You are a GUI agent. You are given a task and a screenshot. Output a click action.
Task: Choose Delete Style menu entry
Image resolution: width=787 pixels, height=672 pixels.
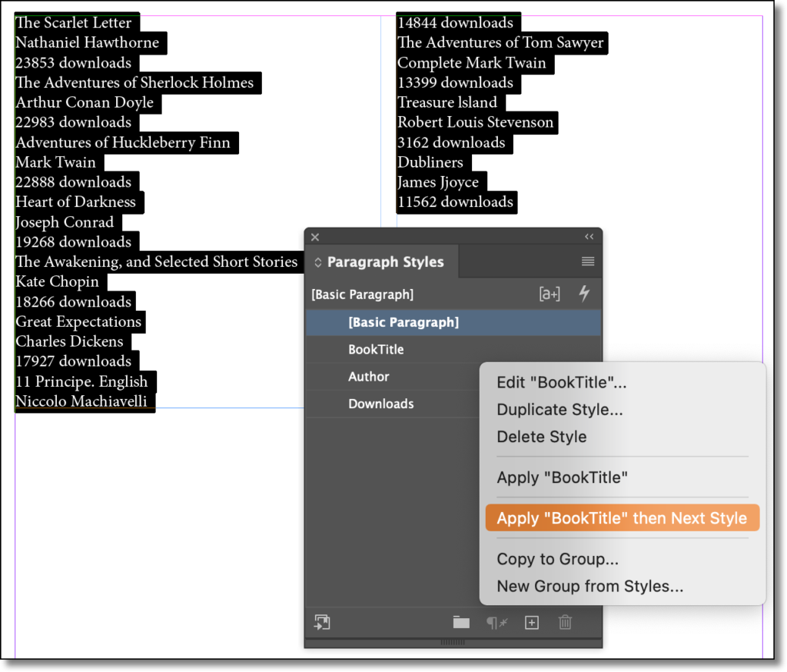(542, 437)
